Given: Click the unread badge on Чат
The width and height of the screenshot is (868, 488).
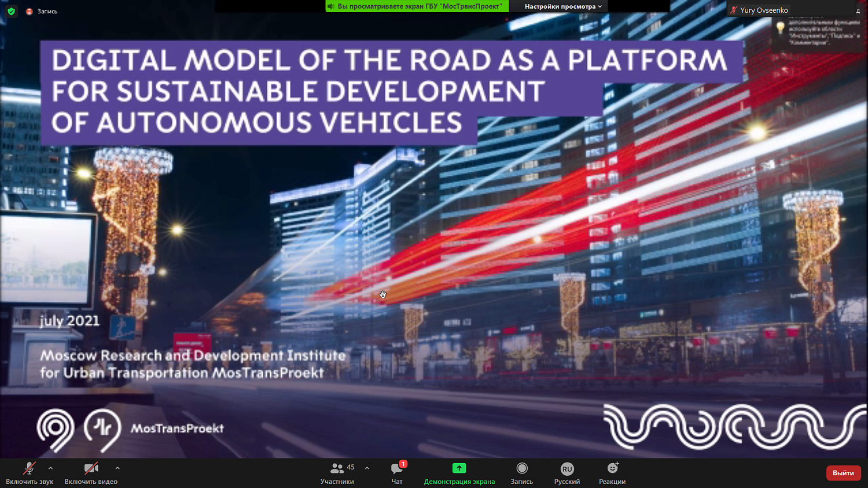Looking at the screenshot, I should 403,464.
